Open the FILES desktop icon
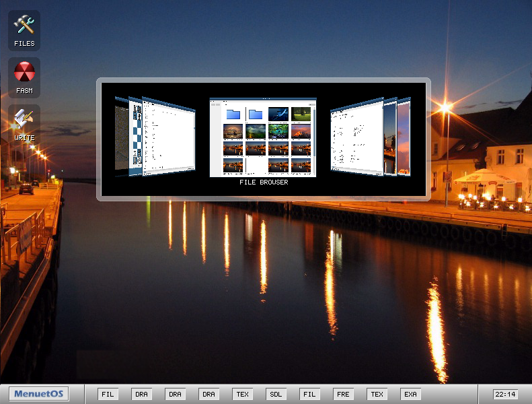 click(24, 30)
